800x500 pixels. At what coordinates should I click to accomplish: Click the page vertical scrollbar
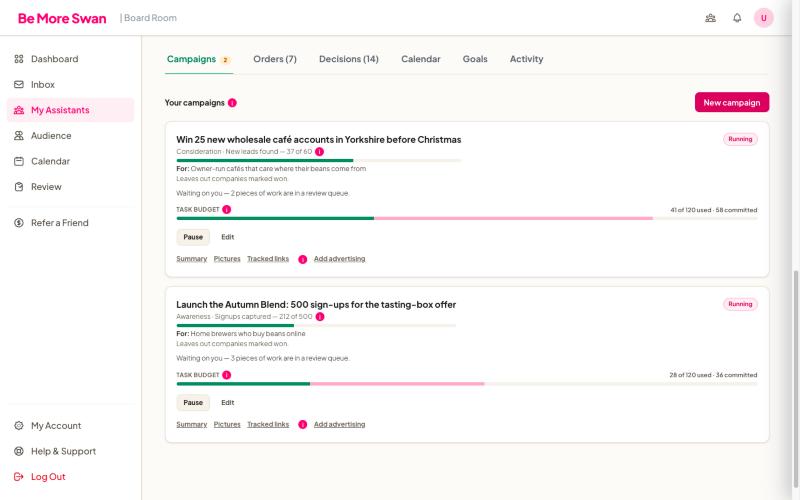pyautogui.click(x=796, y=378)
